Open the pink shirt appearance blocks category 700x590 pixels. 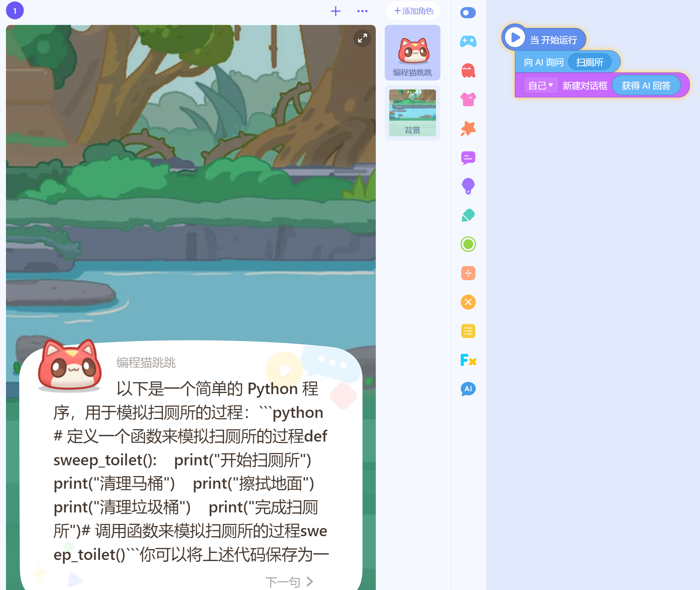click(x=468, y=99)
